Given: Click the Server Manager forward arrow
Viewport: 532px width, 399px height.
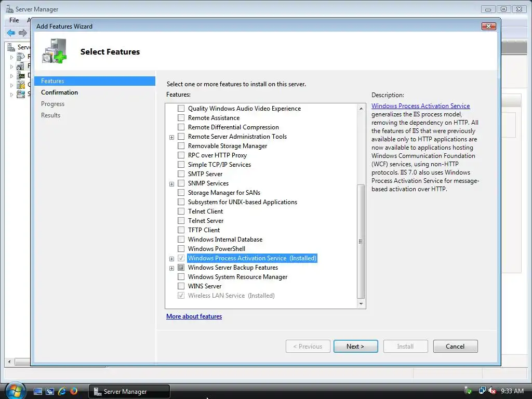Looking at the screenshot, I should [23, 33].
